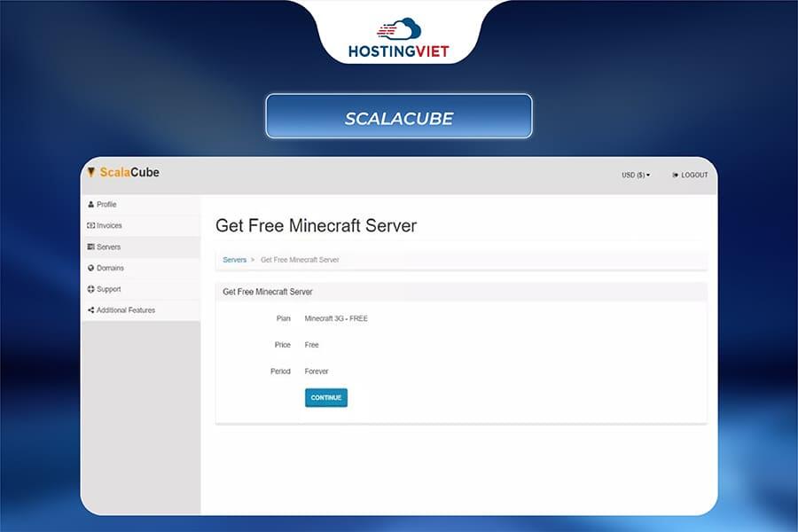Image resolution: width=798 pixels, height=532 pixels.
Task: Follow the Servers breadcrumb link
Action: click(x=234, y=260)
